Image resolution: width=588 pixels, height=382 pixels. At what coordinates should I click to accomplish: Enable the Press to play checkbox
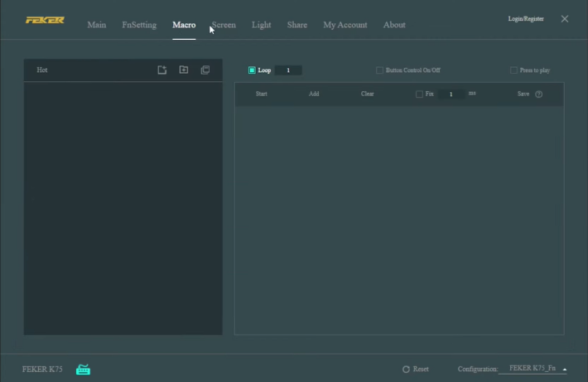(x=513, y=70)
